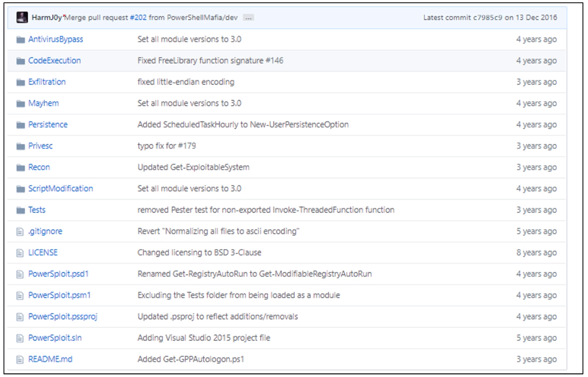
Task: Open the PowerSploit.sln file
Action: point(55,338)
